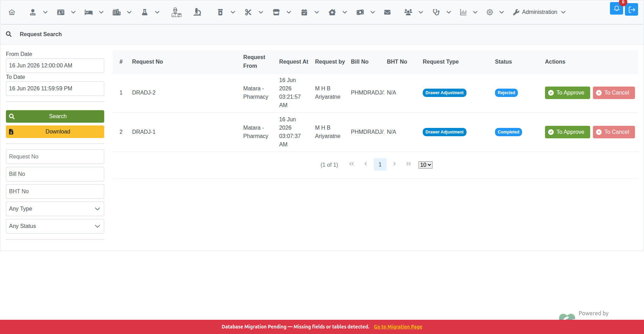Focus the From Date field
Image resolution: width=644 pixels, height=334 pixels.
click(x=55, y=66)
